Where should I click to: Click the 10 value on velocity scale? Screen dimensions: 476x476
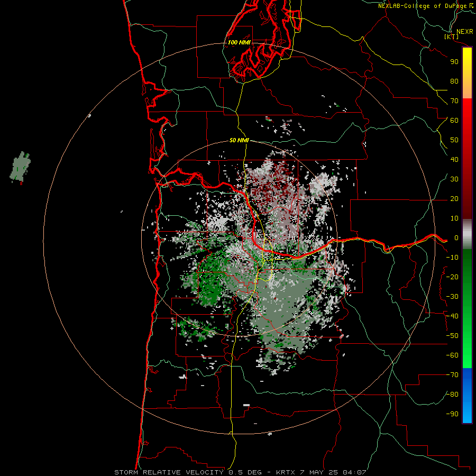pos(454,218)
